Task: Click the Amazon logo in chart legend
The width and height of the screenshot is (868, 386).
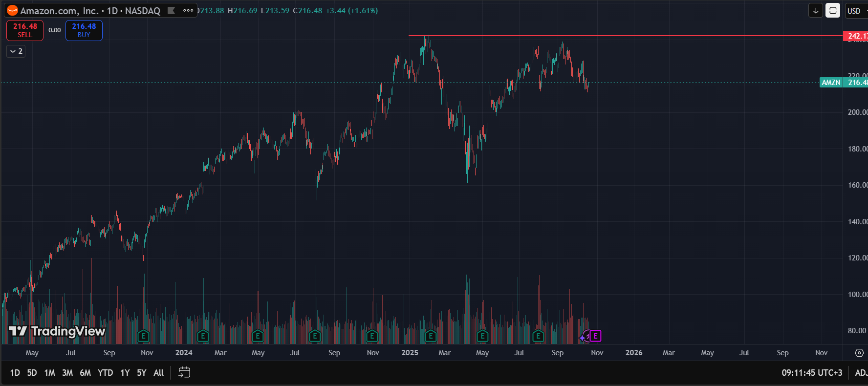Action: [12, 10]
